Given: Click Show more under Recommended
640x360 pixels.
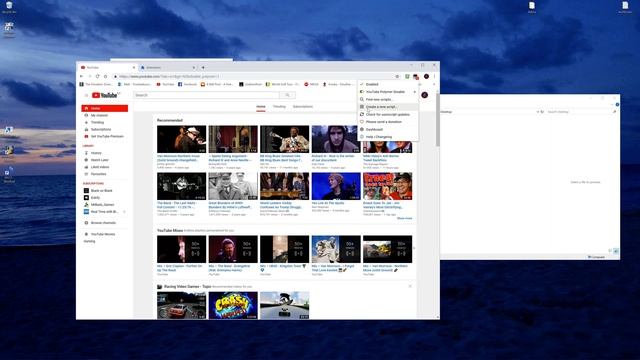Looking at the screenshot, I should (x=404, y=218).
